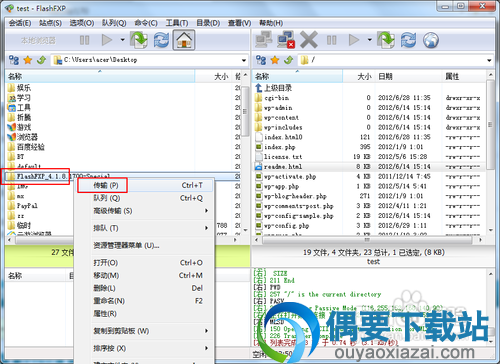Click the remote go-up green arrow icon
This screenshot has height=364, width=500.
289,60
